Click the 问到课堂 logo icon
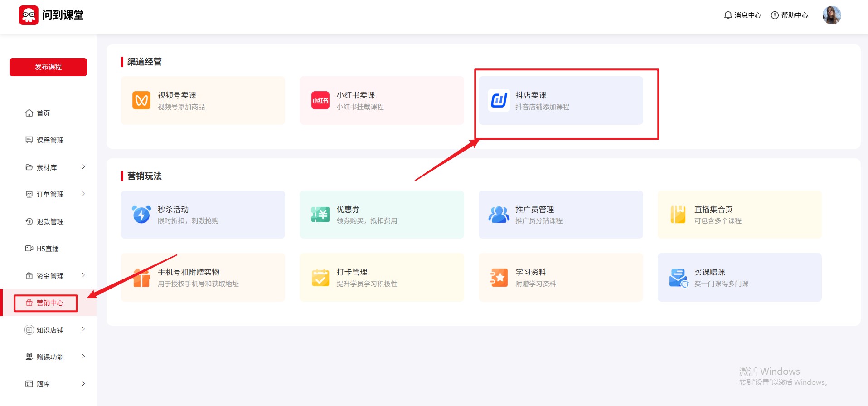 tap(29, 15)
